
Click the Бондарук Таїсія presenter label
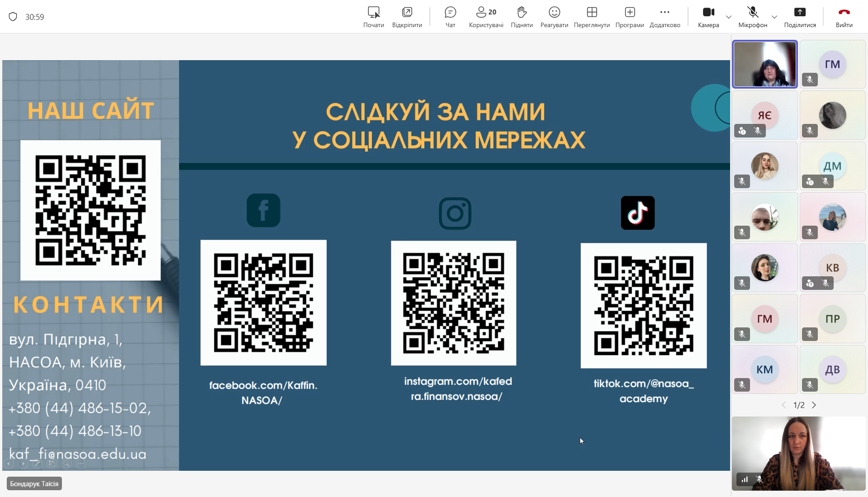(x=34, y=484)
